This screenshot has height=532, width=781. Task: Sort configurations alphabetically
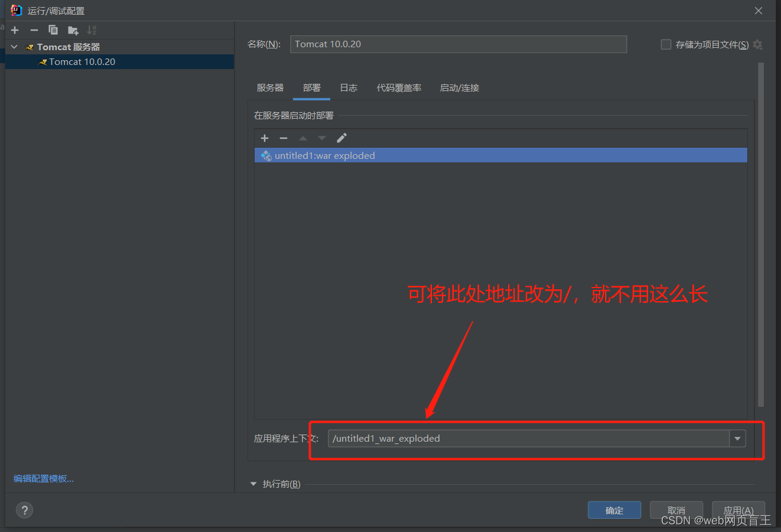point(92,30)
